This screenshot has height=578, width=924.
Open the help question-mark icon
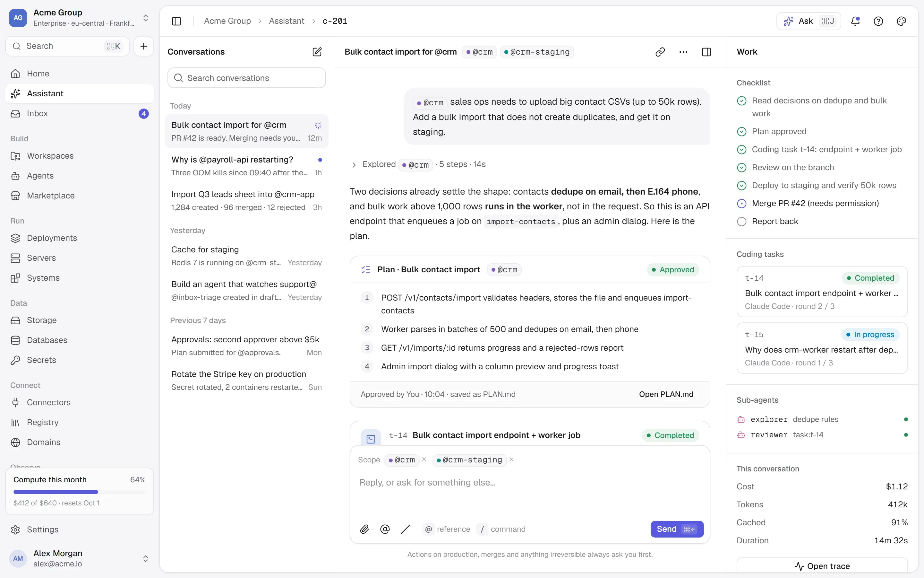(878, 21)
